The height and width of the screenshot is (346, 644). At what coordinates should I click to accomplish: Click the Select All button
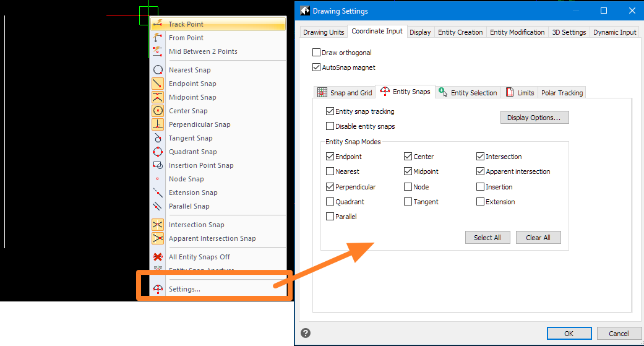487,238
